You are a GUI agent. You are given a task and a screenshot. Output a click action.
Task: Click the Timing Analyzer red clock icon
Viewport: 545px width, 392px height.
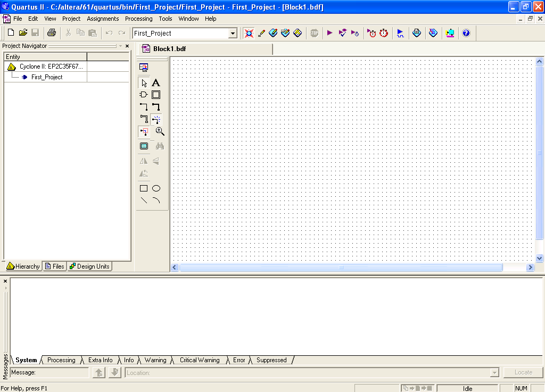click(x=384, y=33)
